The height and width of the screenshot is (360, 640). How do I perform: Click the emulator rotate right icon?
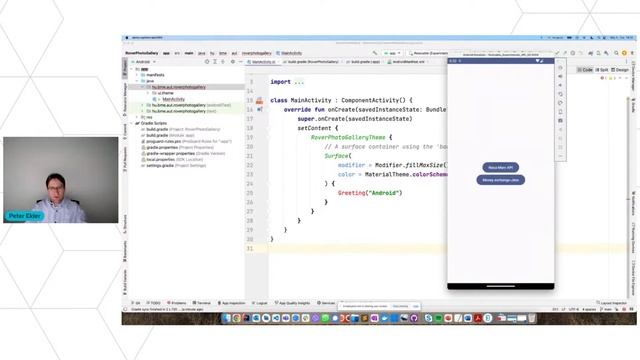pyautogui.click(x=560, y=103)
